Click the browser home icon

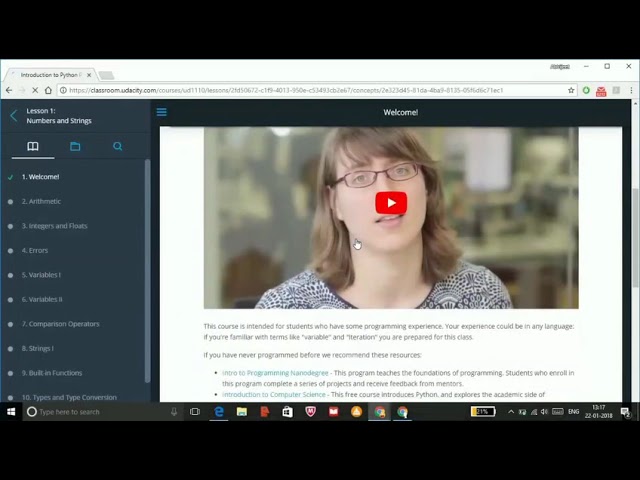(48, 90)
